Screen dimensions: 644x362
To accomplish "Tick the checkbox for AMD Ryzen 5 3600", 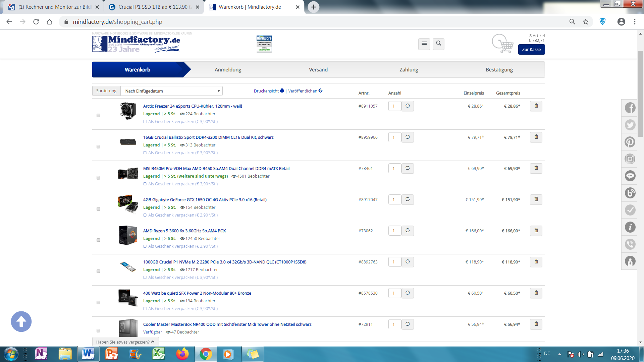I will point(98,240).
